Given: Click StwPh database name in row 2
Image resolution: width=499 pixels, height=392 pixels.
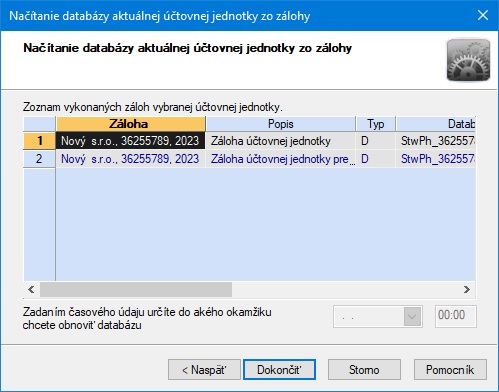Looking at the screenshot, I should click(x=436, y=159).
